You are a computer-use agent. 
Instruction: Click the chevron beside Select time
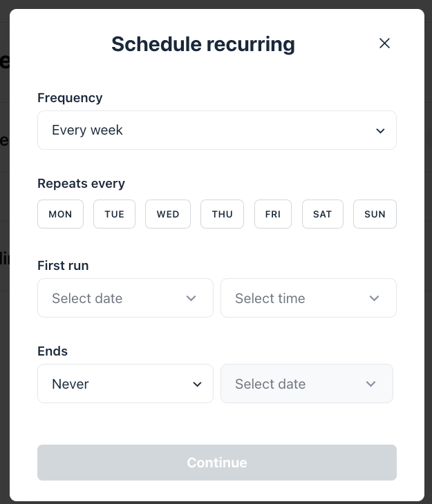click(375, 298)
